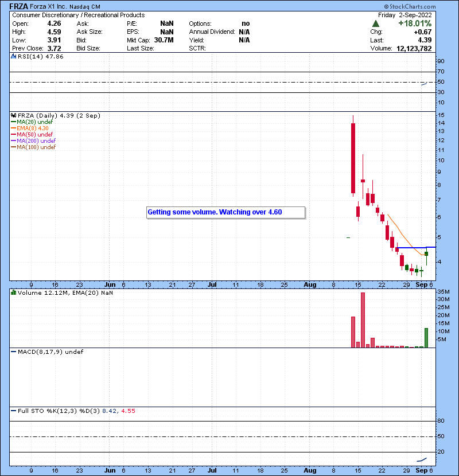Click the red MA(50) legend color dash
Screen dimensions: 459x476
pos(14,134)
